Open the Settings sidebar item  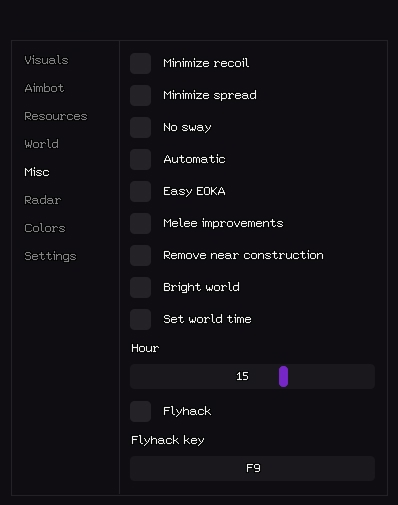50,256
